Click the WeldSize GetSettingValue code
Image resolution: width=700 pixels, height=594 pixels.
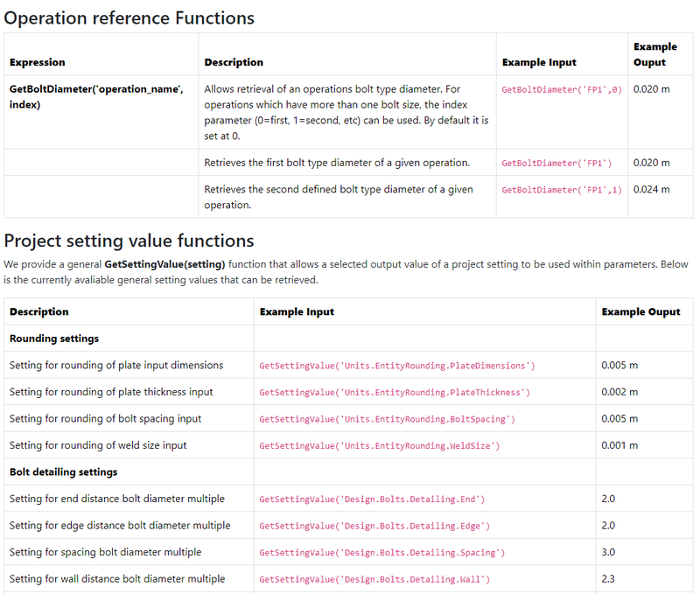pyautogui.click(x=380, y=446)
